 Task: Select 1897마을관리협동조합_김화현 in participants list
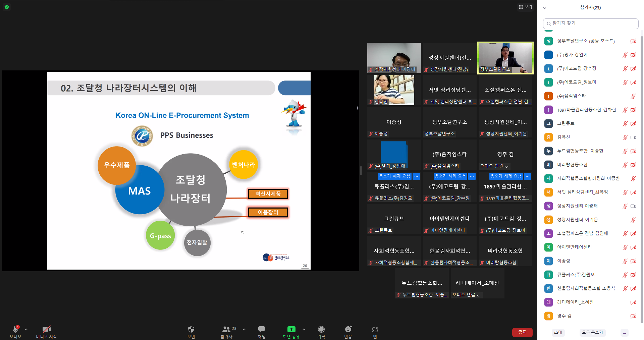click(x=590, y=110)
